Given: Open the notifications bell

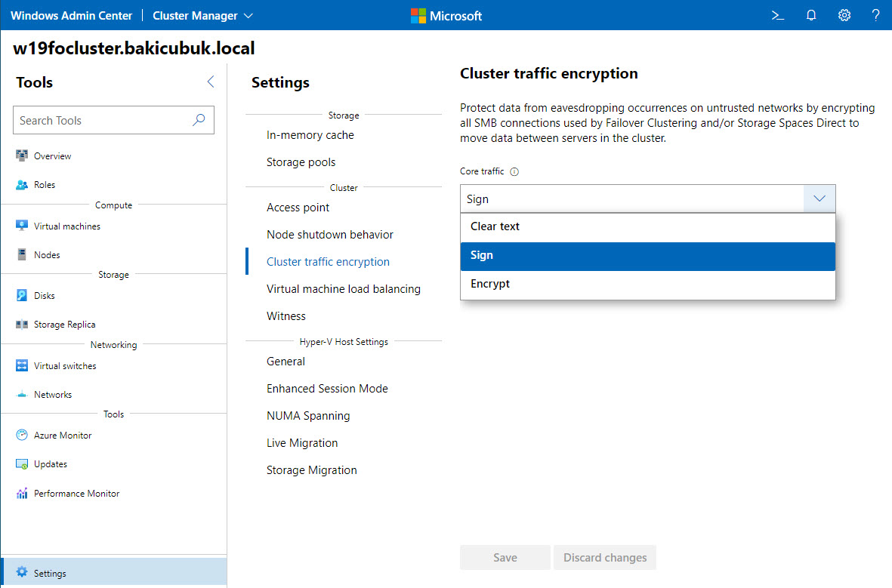Looking at the screenshot, I should pos(811,15).
